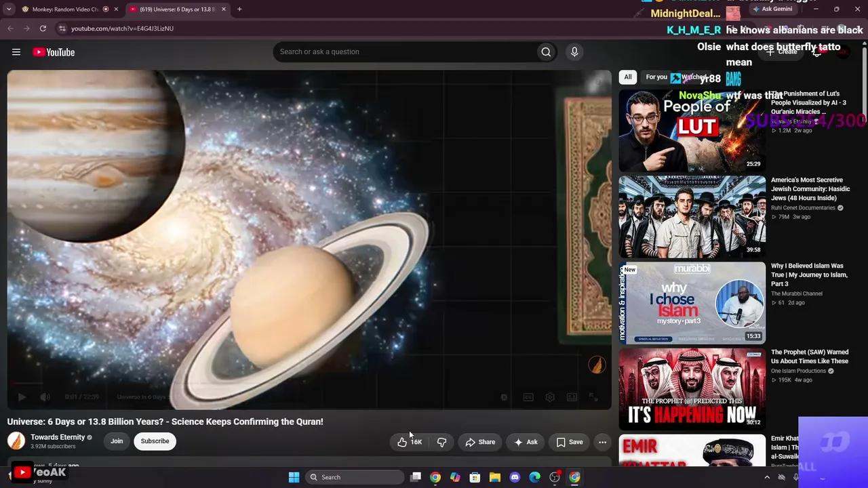Open the video settings gear icon

(x=550, y=397)
